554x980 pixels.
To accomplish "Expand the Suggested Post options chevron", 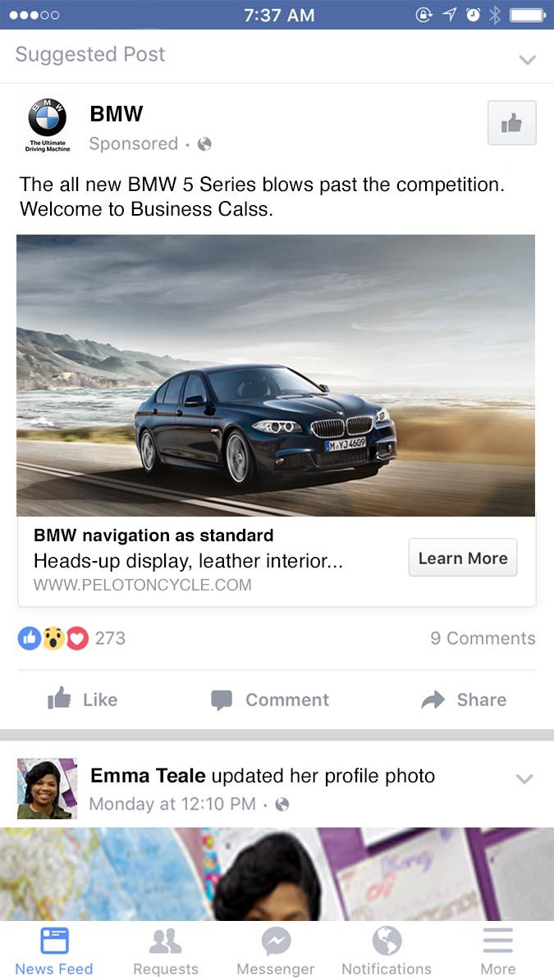I will pyautogui.click(x=528, y=59).
